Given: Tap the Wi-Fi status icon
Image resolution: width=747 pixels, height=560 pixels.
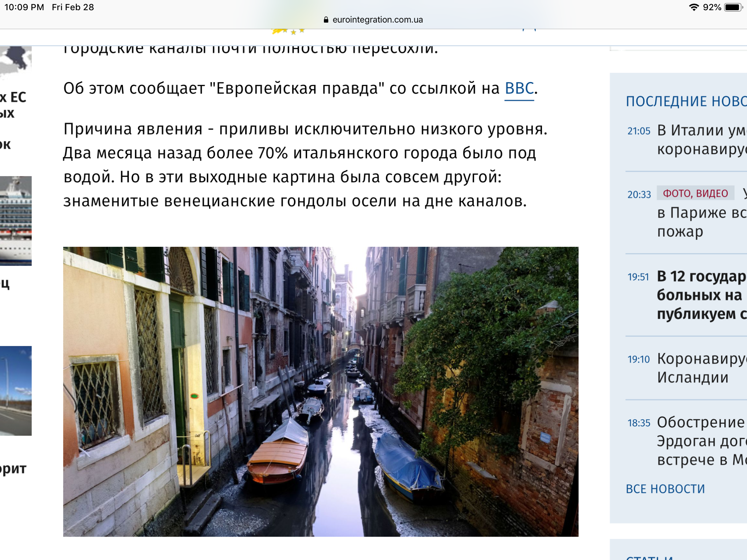Looking at the screenshot, I should (693, 7).
